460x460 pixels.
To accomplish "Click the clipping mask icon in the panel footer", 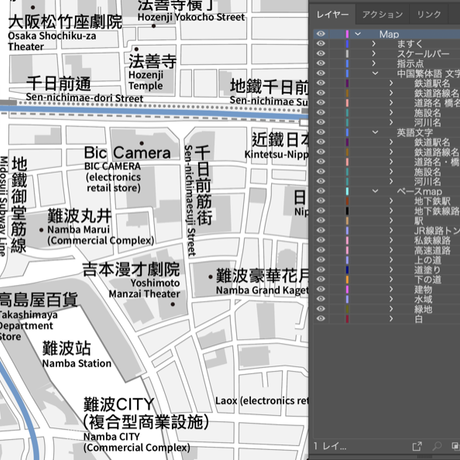I will click(x=455, y=446).
